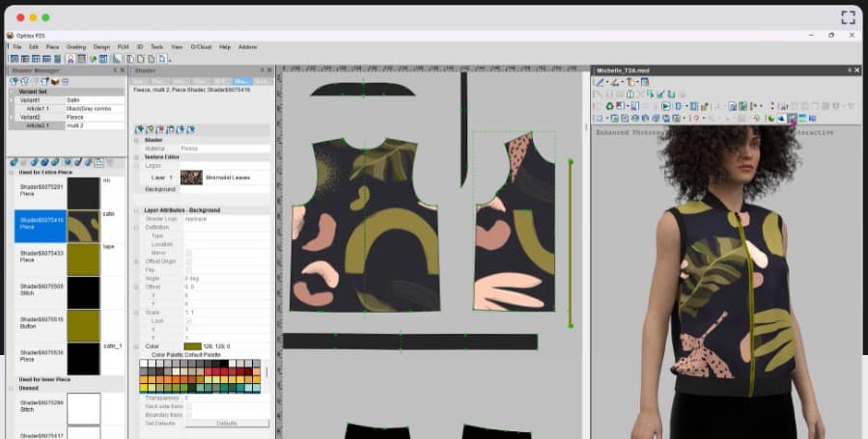The width and height of the screenshot is (868, 439).
Task: Toggle the Mirror checkbox in Layer Attributes
Action: (188, 253)
